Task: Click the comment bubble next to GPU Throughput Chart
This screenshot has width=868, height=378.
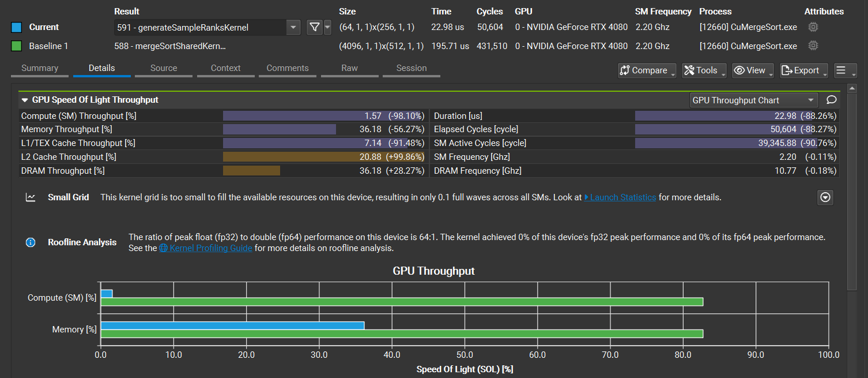Action: (x=831, y=100)
